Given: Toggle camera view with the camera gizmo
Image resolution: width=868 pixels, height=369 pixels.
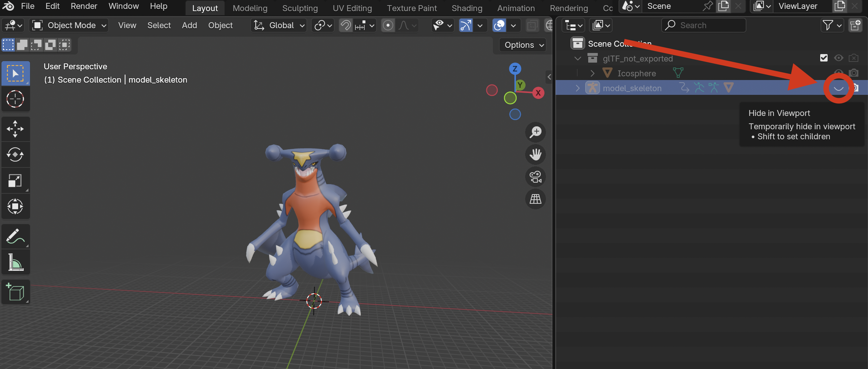Looking at the screenshot, I should point(536,177).
